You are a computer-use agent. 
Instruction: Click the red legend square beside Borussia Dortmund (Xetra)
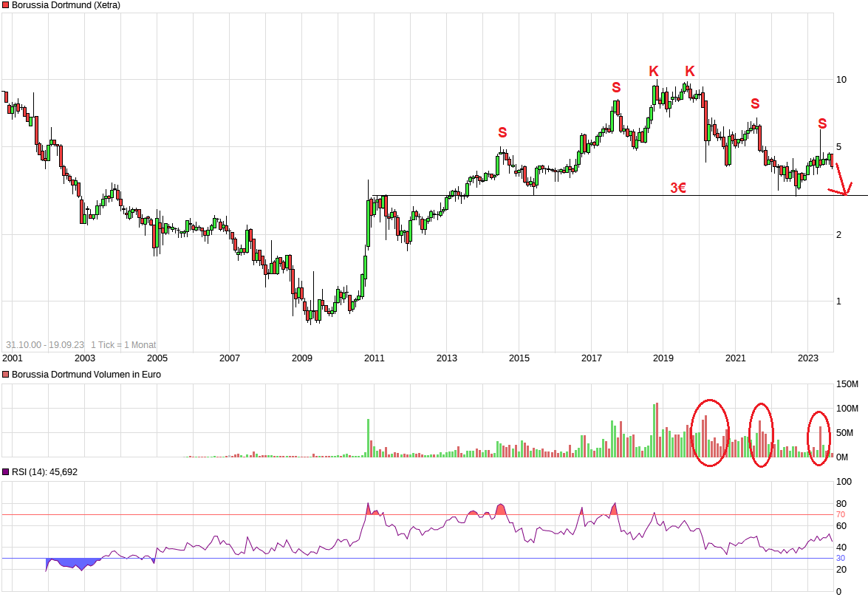[x=6, y=5]
